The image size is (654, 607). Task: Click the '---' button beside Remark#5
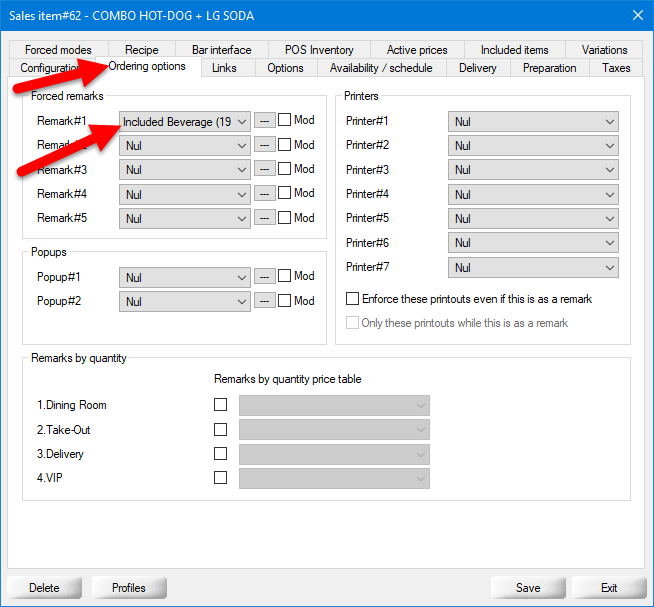[x=264, y=218]
